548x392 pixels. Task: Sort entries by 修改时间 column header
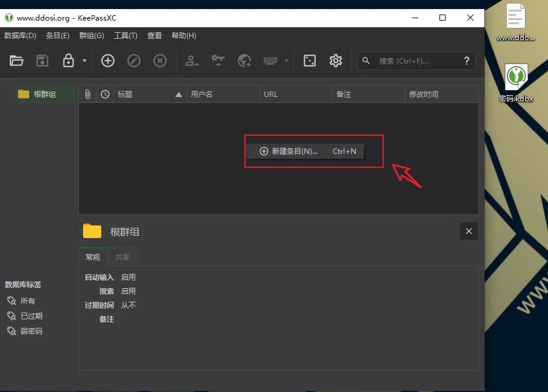pos(442,95)
